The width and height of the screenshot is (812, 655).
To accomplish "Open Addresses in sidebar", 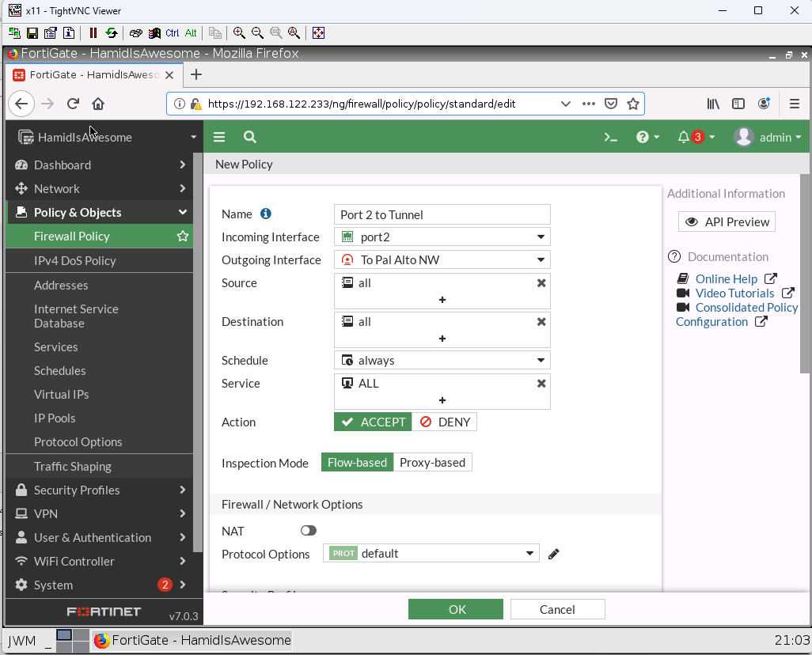I will coord(61,285).
